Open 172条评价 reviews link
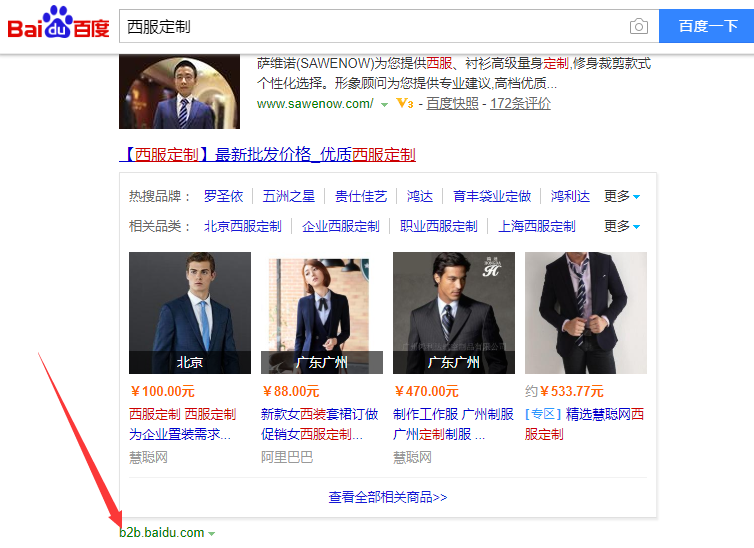The height and width of the screenshot is (548, 754). 520,103
